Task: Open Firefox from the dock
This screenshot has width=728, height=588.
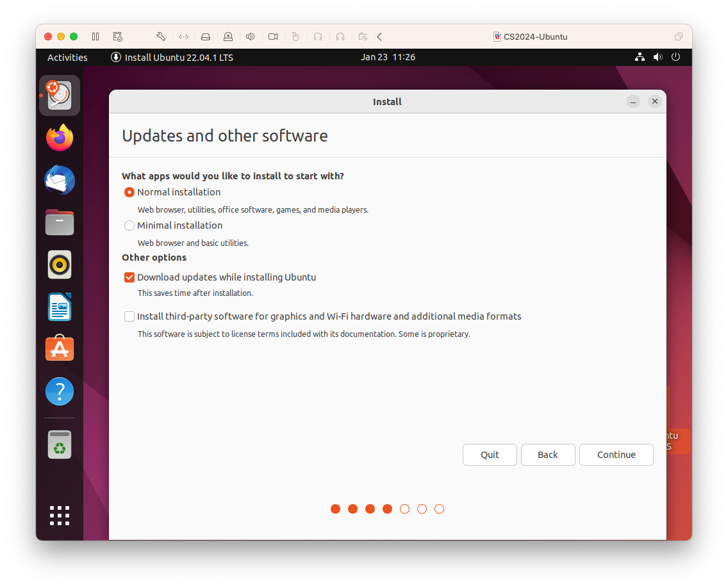Action: 60,138
